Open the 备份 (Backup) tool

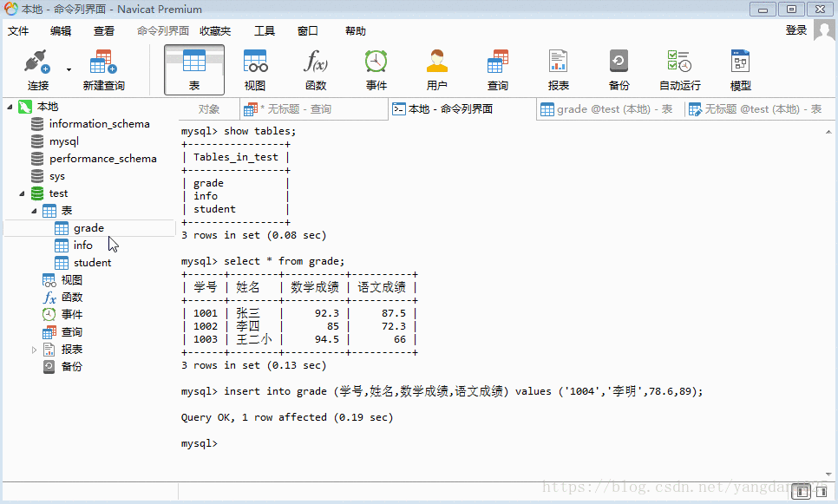pos(619,68)
